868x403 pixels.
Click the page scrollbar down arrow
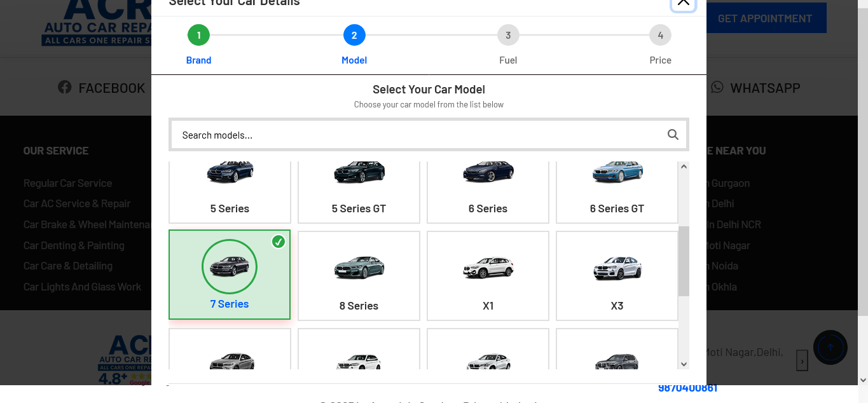(863, 380)
